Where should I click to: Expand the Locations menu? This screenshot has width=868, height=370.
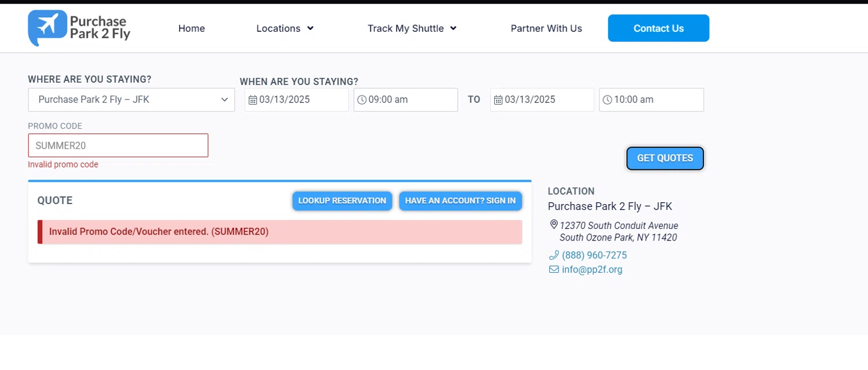[x=285, y=28]
